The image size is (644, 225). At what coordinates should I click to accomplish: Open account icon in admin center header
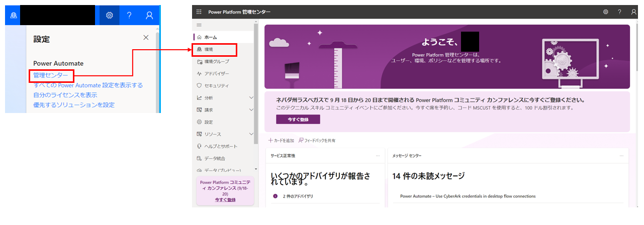click(x=633, y=12)
